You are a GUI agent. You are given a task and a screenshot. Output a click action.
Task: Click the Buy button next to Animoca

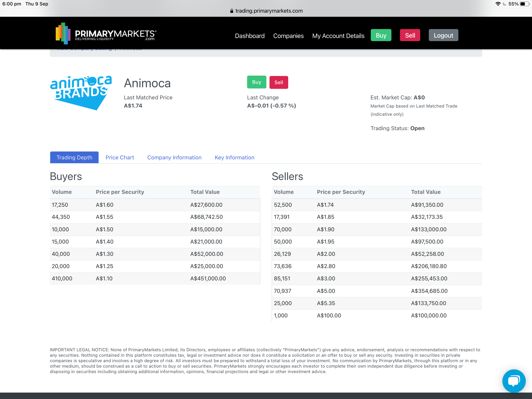coord(257,82)
